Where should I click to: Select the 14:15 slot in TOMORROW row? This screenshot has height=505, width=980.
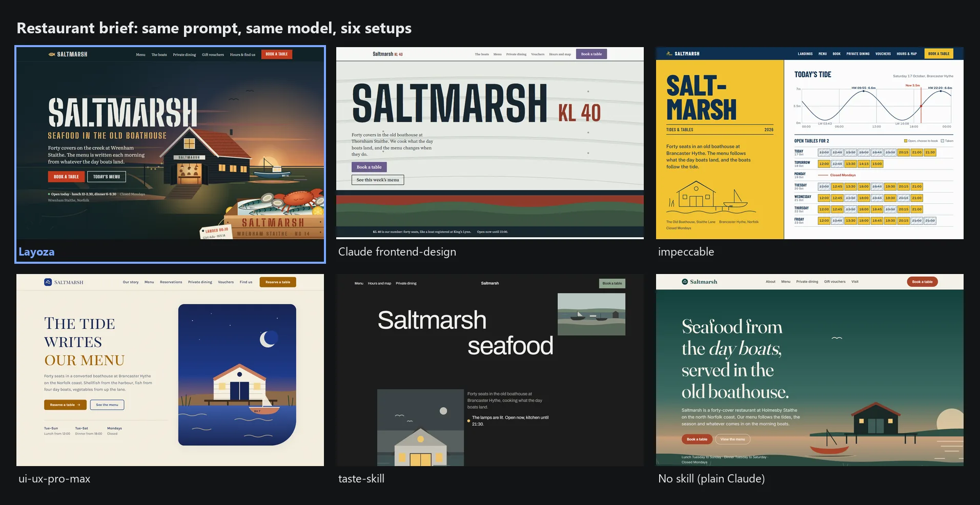(864, 164)
